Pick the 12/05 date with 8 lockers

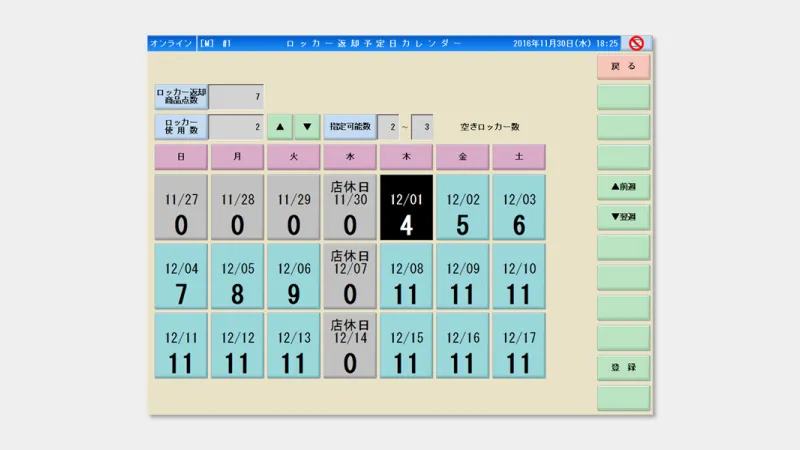tap(237, 277)
